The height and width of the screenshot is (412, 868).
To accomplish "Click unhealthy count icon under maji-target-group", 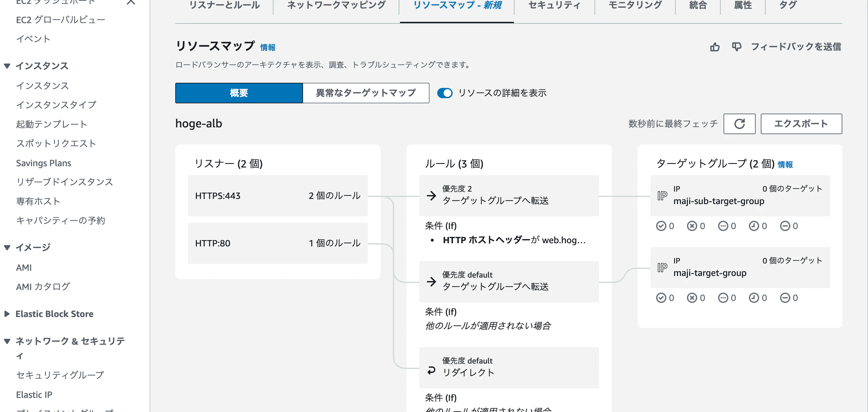I will click(x=692, y=298).
